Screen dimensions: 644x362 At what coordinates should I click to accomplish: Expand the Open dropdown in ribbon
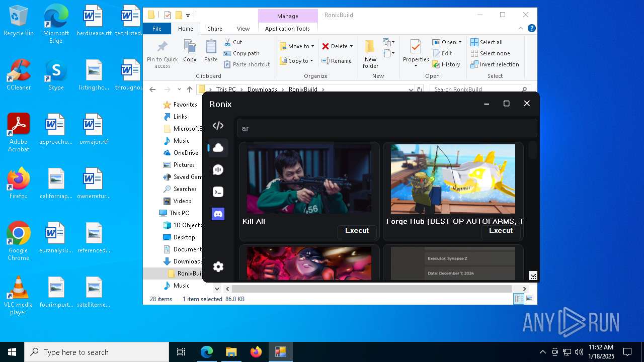[460, 42]
